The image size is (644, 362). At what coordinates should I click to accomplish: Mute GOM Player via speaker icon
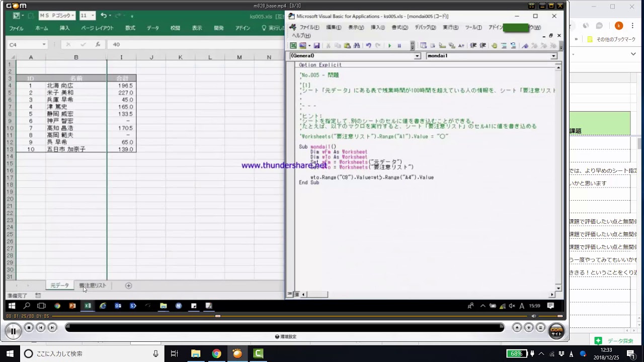coord(534,316)
